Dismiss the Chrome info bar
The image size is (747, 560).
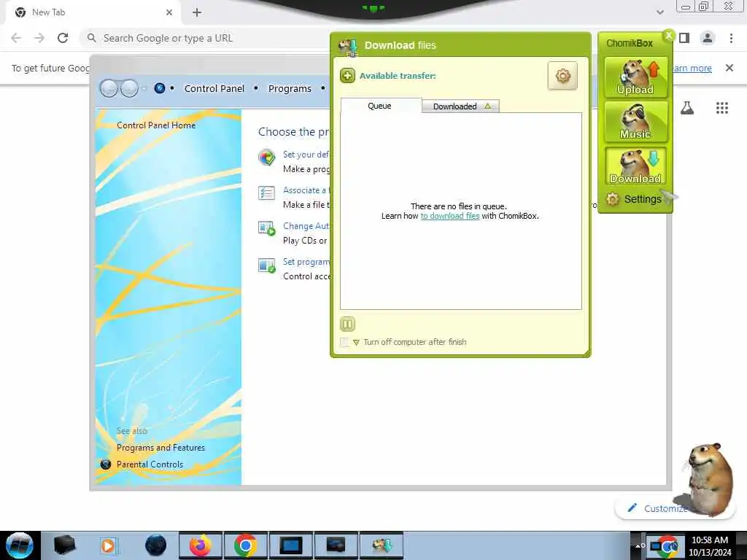point(729,68)
